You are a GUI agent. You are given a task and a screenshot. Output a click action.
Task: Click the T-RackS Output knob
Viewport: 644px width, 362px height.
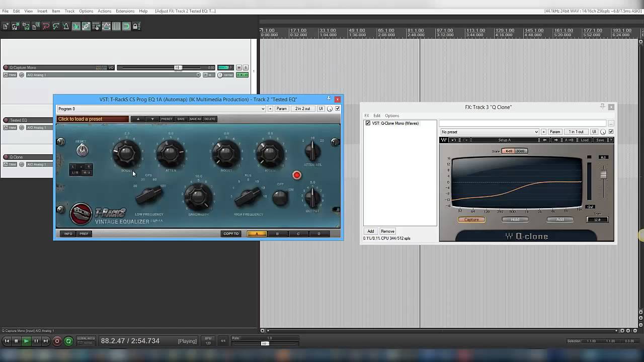tap(312, 198)
